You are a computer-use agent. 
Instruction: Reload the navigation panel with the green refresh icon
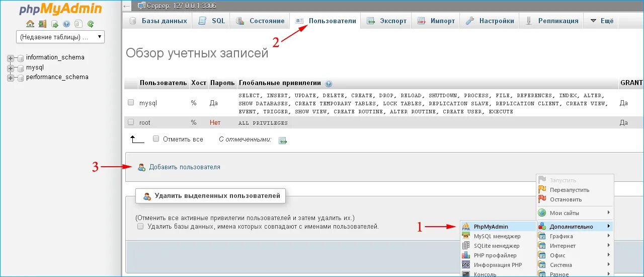[x=91, y=24]
